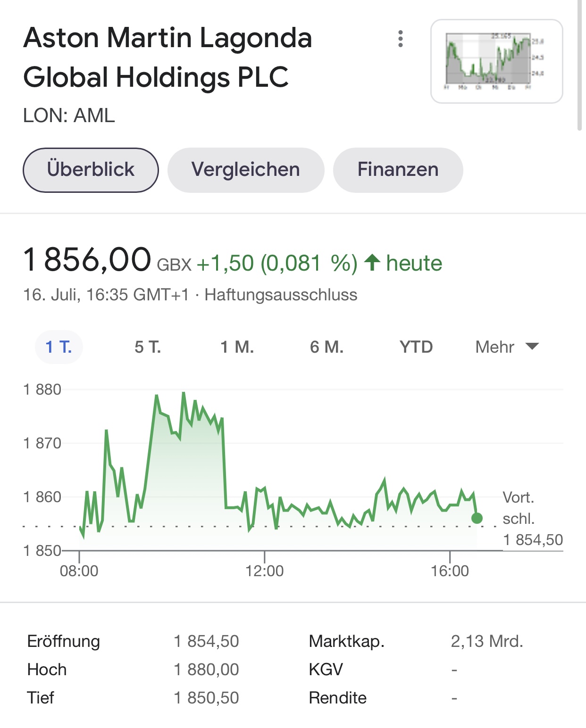Click the page scrollbar at the right edge
This screenshot has width=586, height=728.
point(580,66)
